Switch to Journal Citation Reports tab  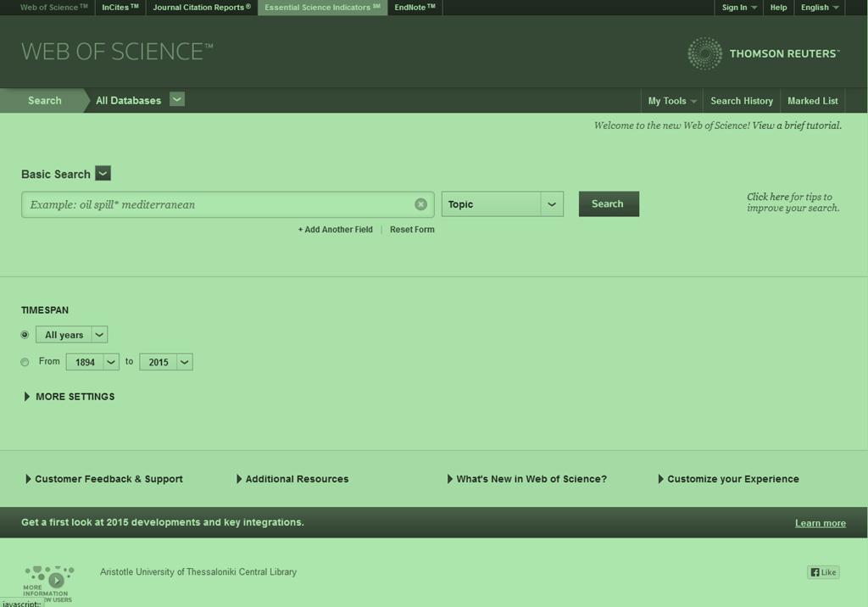tap(202, 8)
